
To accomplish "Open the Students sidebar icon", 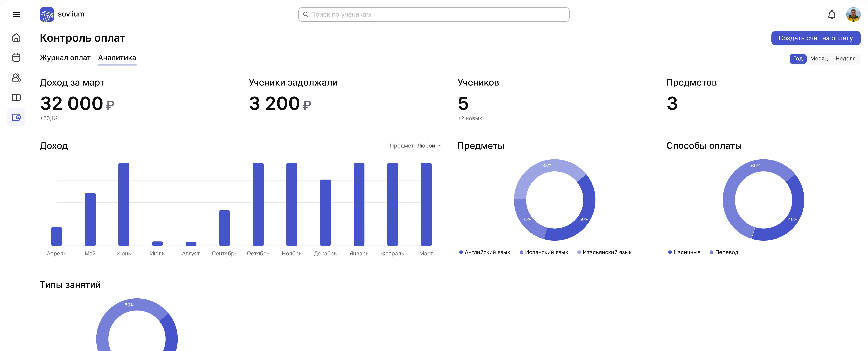I will (x=16, y=77).
